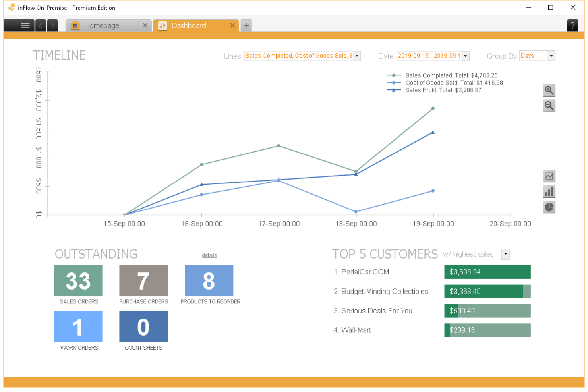Click the chart zoom out magnifier icon
588x392 pixels.
point(549,106)
